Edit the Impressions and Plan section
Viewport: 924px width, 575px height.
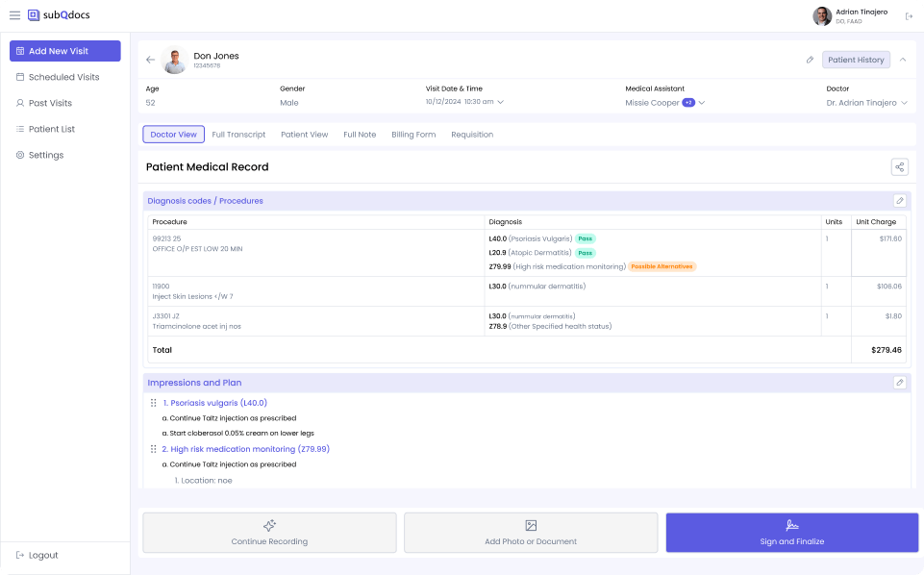click(x=899, y=383)
